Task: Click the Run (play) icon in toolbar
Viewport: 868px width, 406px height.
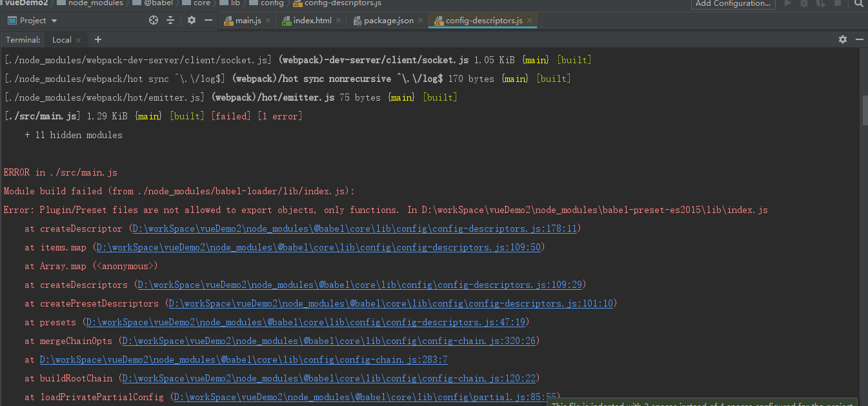Action: pos(787,4)
